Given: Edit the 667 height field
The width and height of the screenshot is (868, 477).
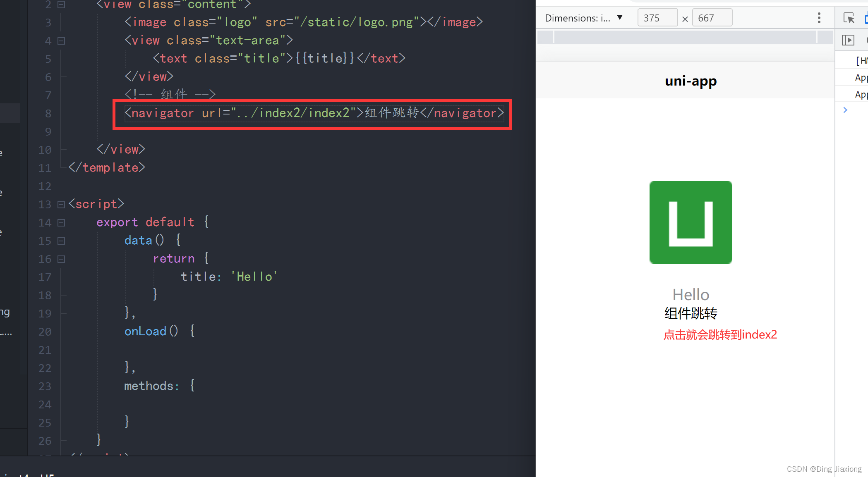Looking at the screenshot, I should [x=712, y=18].
